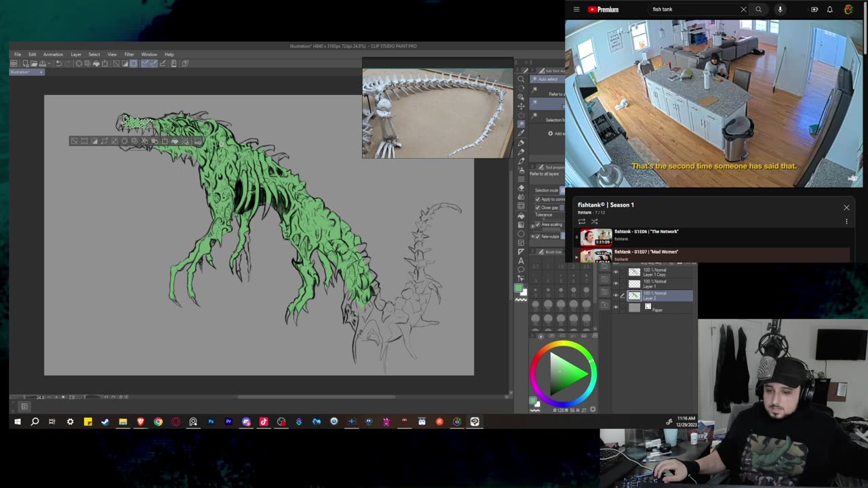Select the Eraser tool in tool palette

click(x=521, y=188)
